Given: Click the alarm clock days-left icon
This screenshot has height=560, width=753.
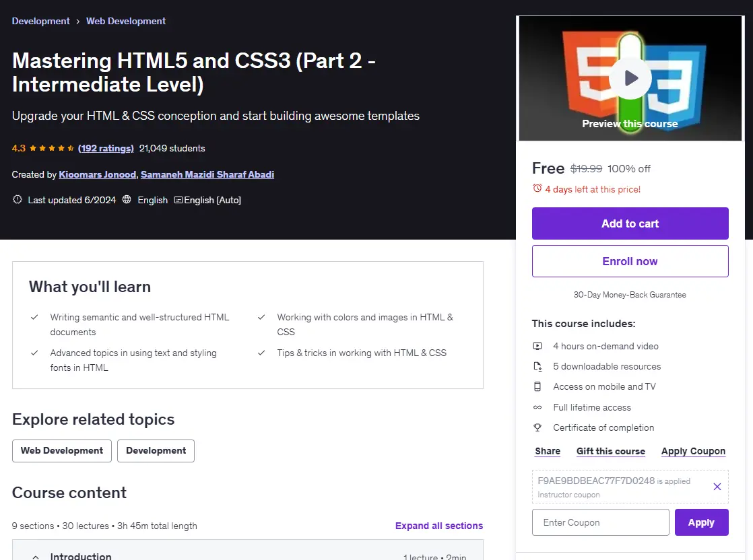Looking at the screenshot, I should pos(537,188).
